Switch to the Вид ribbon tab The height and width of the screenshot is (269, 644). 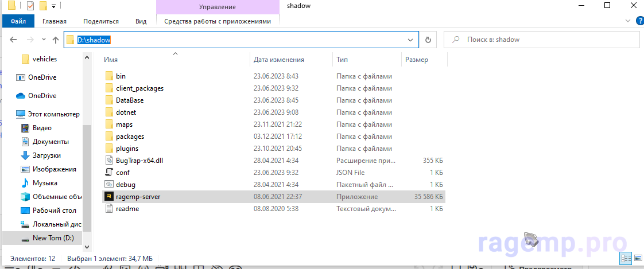[141, 21]
